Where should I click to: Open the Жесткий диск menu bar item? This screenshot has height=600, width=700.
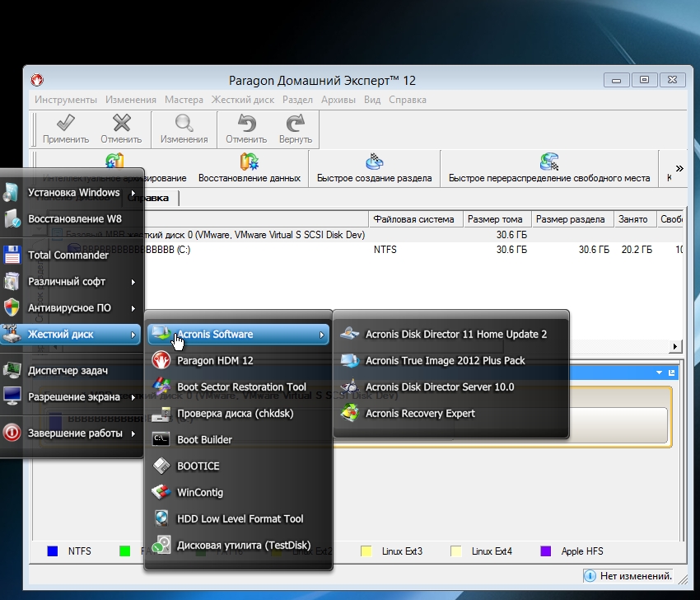pos(243,100)
